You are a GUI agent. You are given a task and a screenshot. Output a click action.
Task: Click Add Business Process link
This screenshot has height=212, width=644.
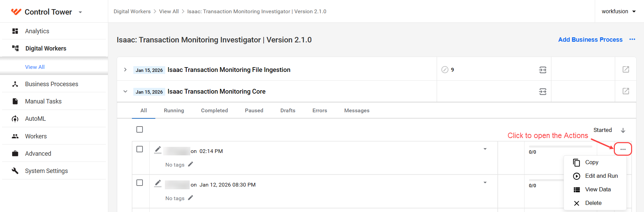coord(590,40)
